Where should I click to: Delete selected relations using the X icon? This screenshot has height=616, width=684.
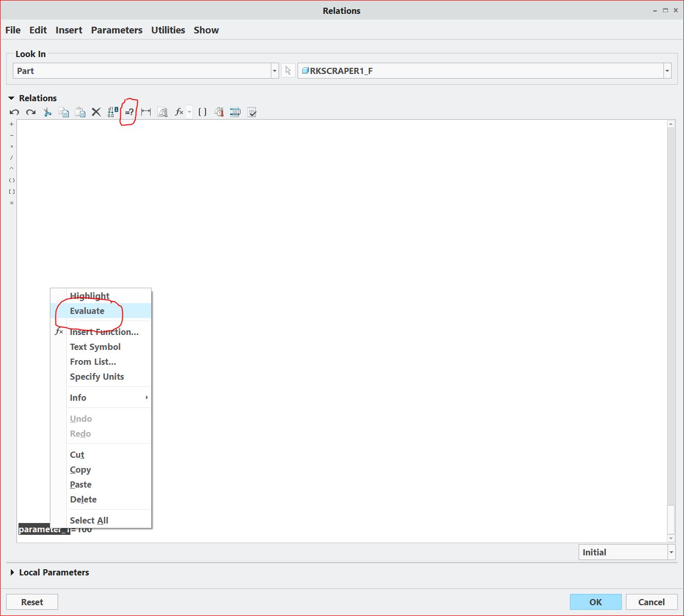coord(96,111)
